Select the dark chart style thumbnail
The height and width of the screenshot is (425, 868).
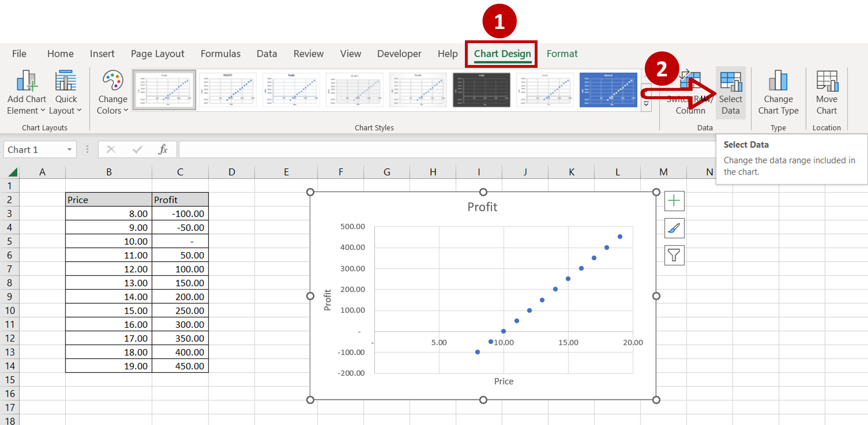point(481,89)
